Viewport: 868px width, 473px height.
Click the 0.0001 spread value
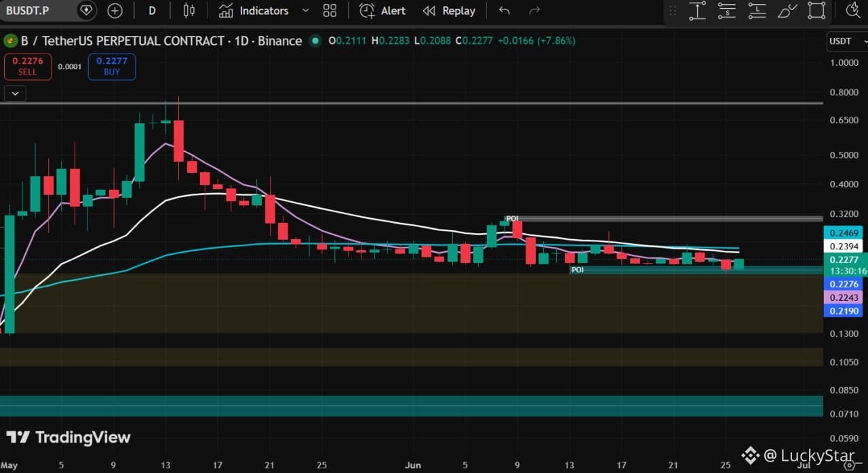(70, 67)
